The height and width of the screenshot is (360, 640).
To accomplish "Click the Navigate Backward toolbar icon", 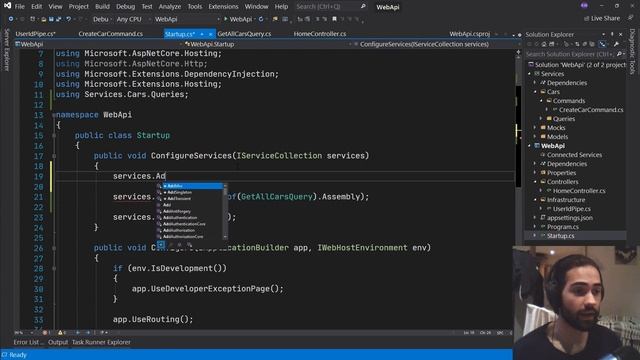I will (11, 19).
